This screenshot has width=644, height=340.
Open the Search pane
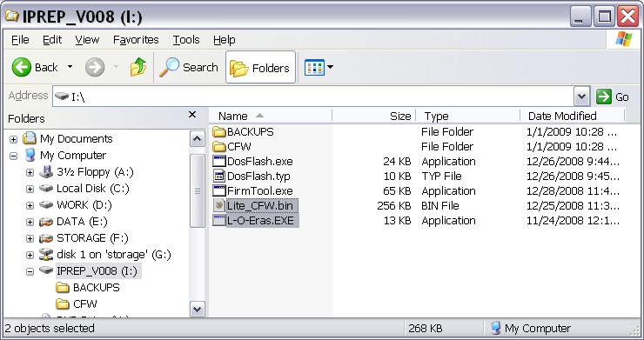tap(189, 67)
